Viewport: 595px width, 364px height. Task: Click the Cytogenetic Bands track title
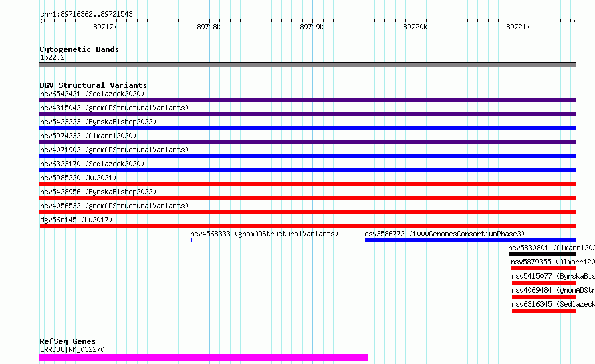pyautogui.click(x=80, y=49)
